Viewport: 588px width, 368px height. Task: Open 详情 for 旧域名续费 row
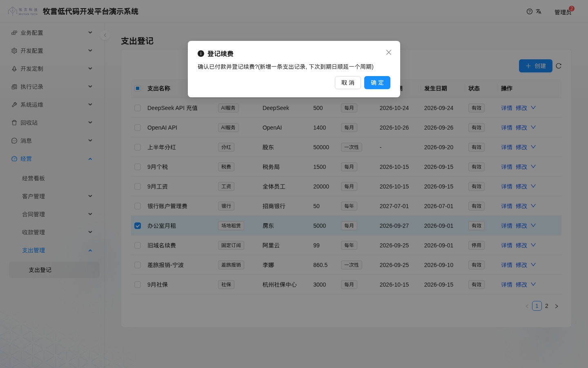(507, 245)
